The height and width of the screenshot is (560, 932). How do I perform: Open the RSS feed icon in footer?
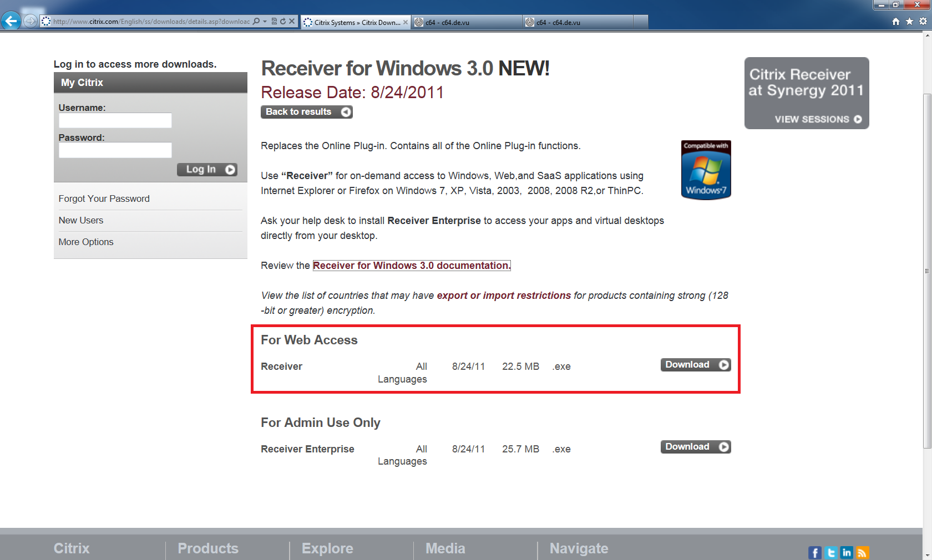[x=862, y=552]
